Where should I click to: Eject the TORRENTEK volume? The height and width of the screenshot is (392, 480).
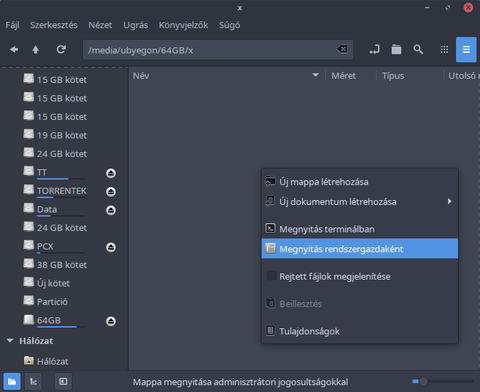click(x=111, y=192)
